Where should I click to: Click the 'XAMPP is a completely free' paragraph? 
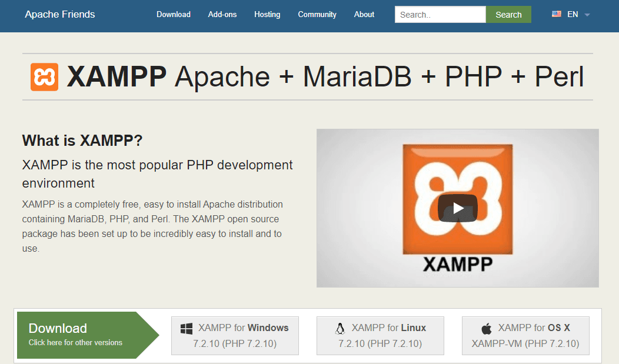tap(152, 226)
